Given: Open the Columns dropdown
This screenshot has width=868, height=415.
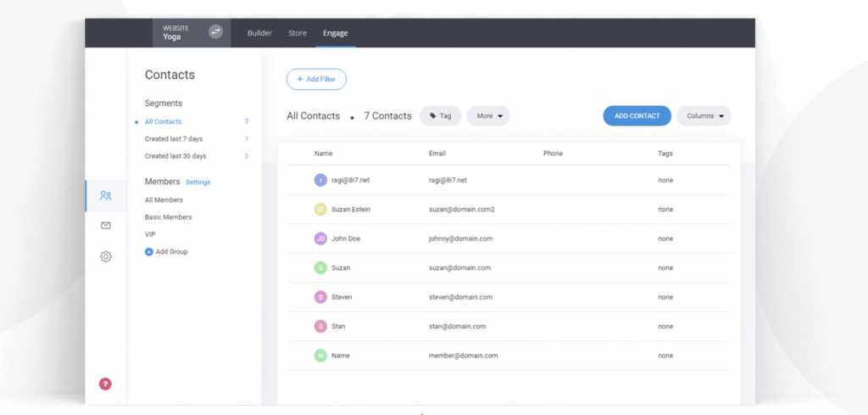Looking at the screenshot, I should click(704, 116).
